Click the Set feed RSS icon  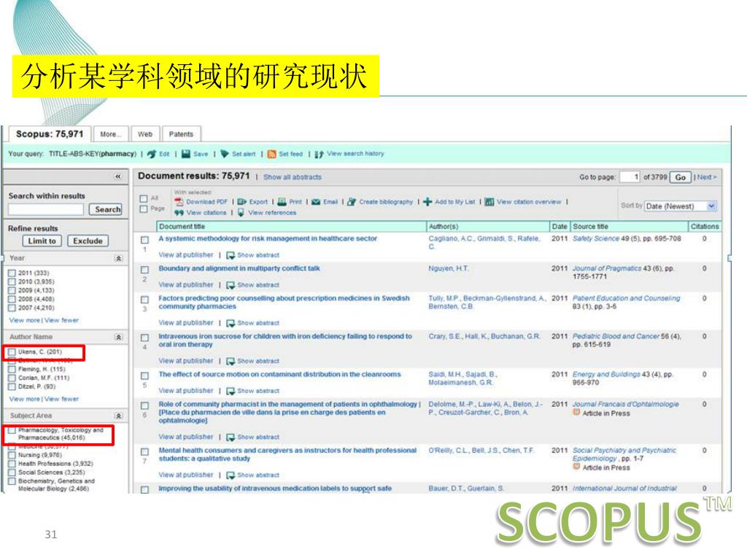272,154
